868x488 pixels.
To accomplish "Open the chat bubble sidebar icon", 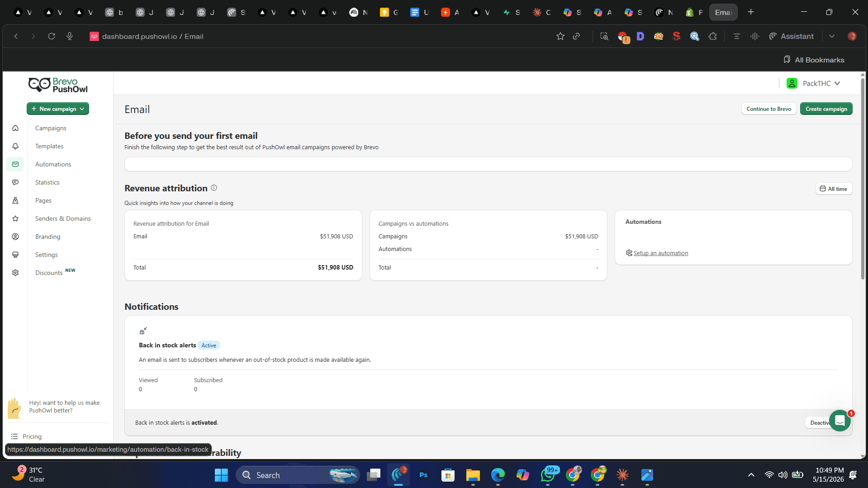I will 15,182.
